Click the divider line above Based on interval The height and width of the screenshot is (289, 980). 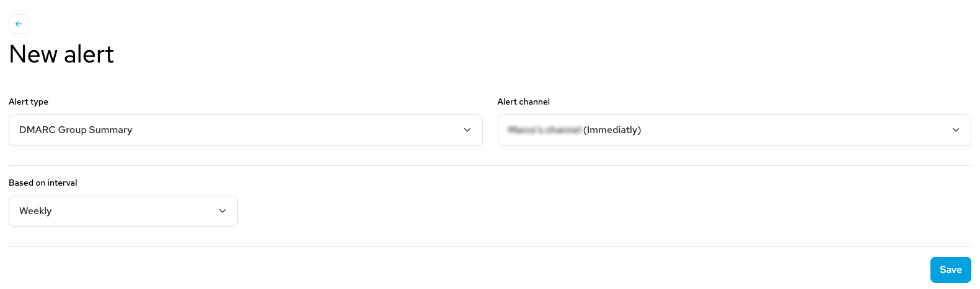pyautogui.click(x=490, y=165)
